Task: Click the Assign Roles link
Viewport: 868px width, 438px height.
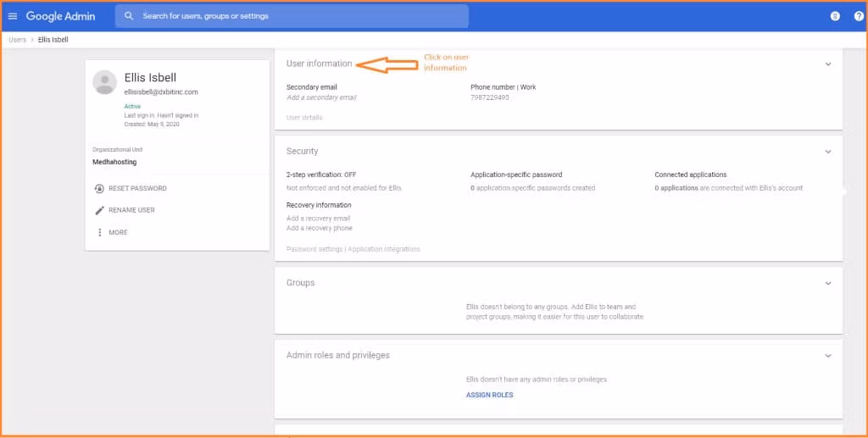Action: [x=489, y=395]
